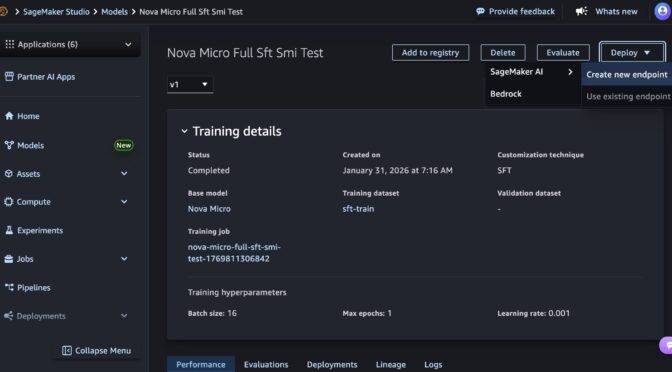Click the Collapse Menu panel icon

(67, 351)
